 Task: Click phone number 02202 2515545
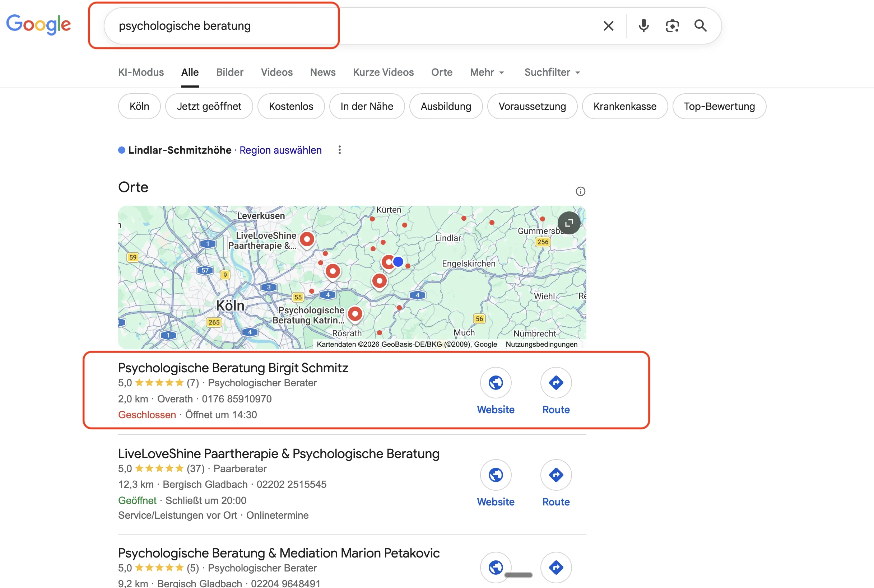pos(291,484)
